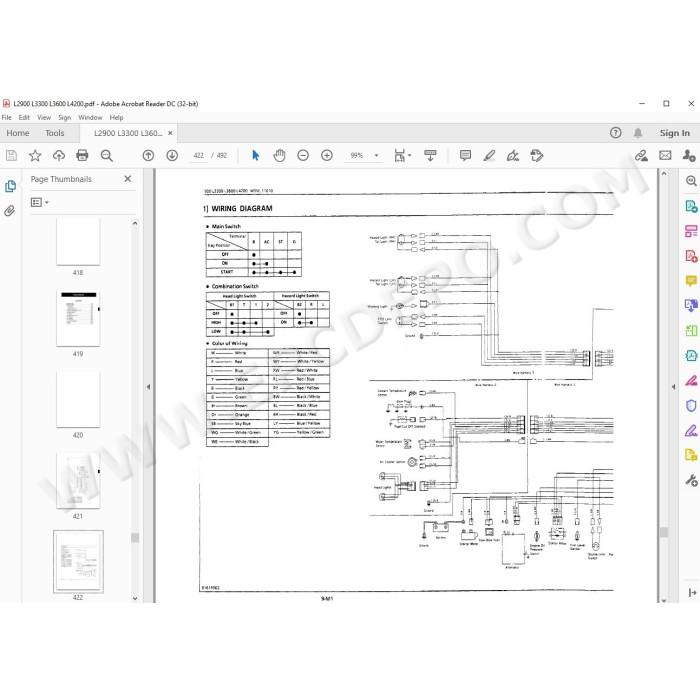Image resolution: width=700 pixels, height=700 pixels.
Task: Close the L2900 L3300 document tab
Action: click(x=170, y=133)
